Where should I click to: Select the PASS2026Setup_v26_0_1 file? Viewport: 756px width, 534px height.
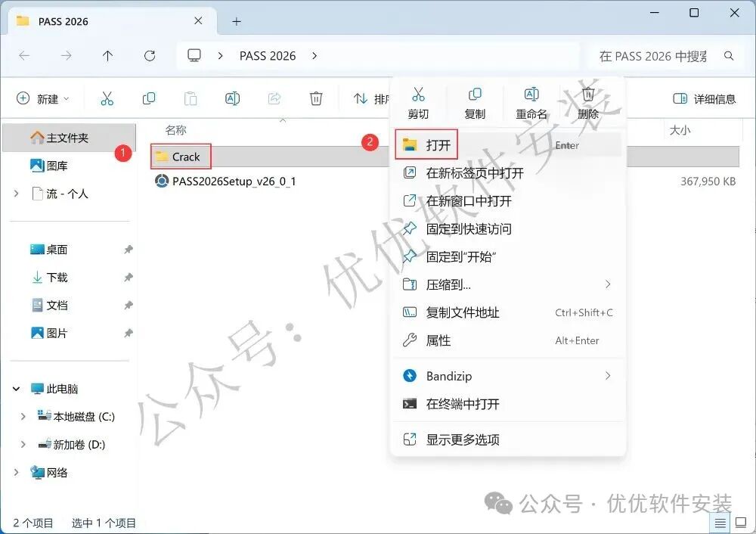[225, 182]
